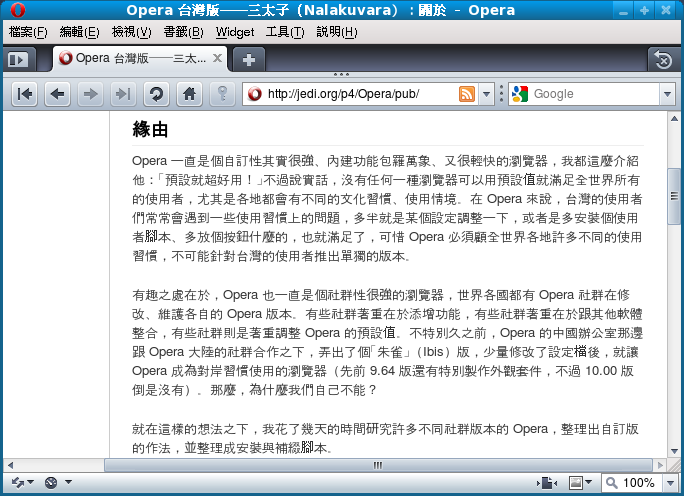Image resolution: width=684 pixels, height=496 pixels.
Task: Open a new tab with plus button
Action: tap(249, 59)
